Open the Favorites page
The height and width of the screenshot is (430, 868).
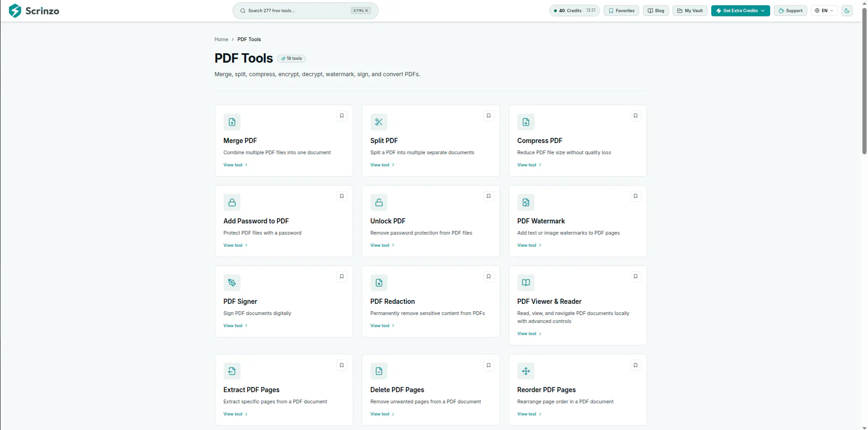(621, 11)
